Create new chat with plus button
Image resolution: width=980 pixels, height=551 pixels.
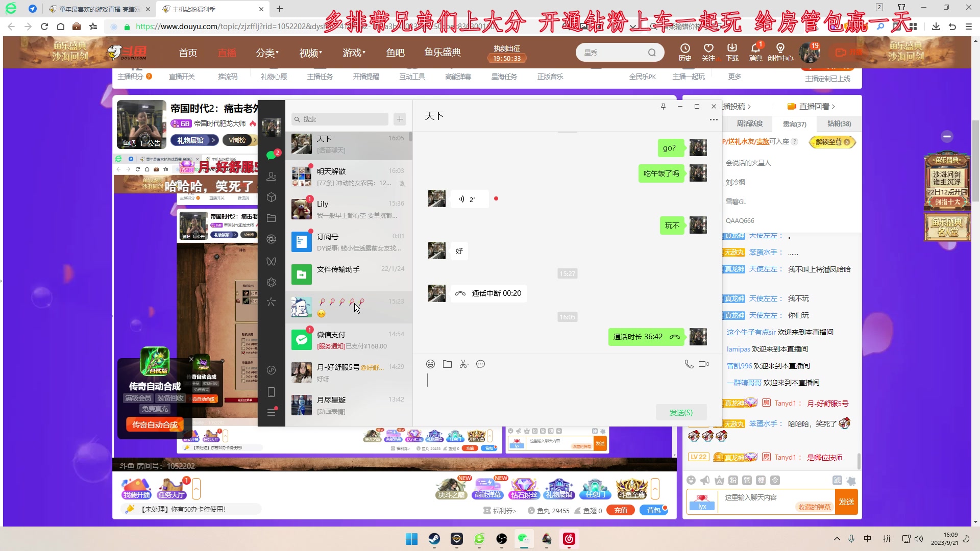tap(400, 119)
